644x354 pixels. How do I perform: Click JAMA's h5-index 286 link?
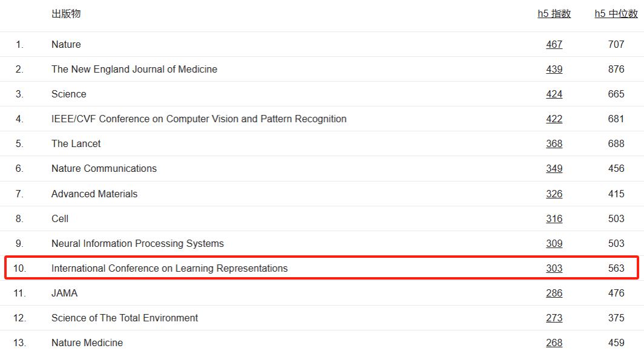click(x=554, y=293)
